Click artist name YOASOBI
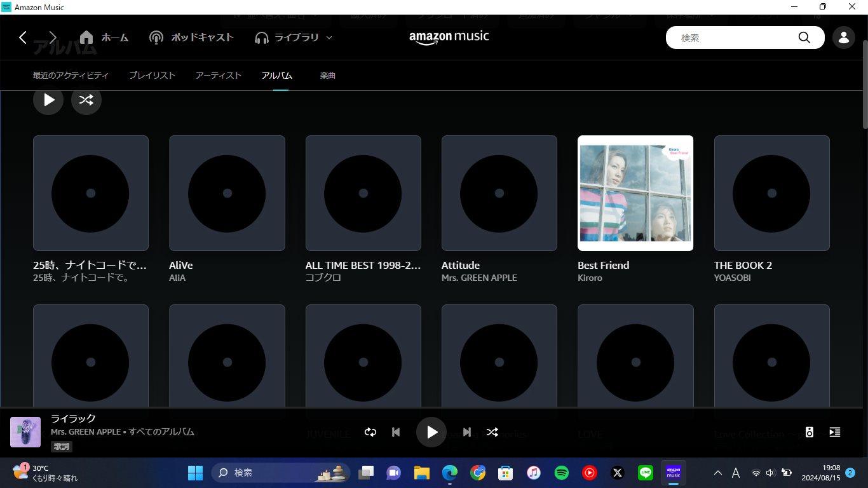This screenshot has height=488, width=868. 733,278
